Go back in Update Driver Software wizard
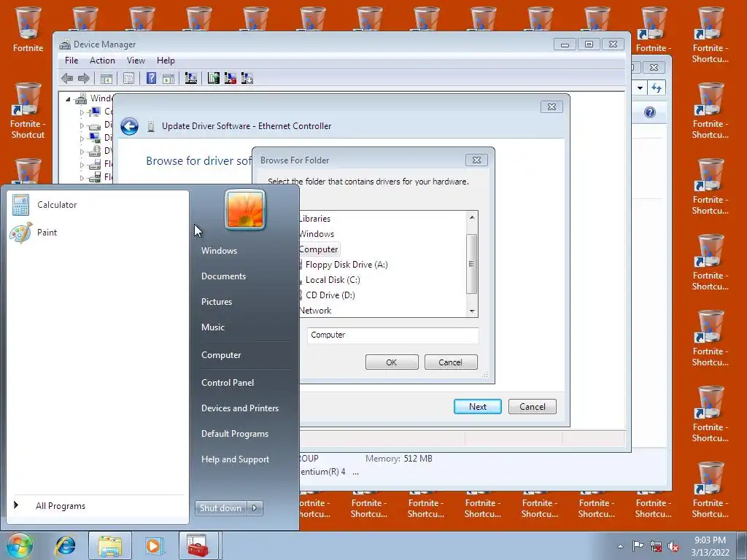Screen dimensions: 747x560 point(129,127)
